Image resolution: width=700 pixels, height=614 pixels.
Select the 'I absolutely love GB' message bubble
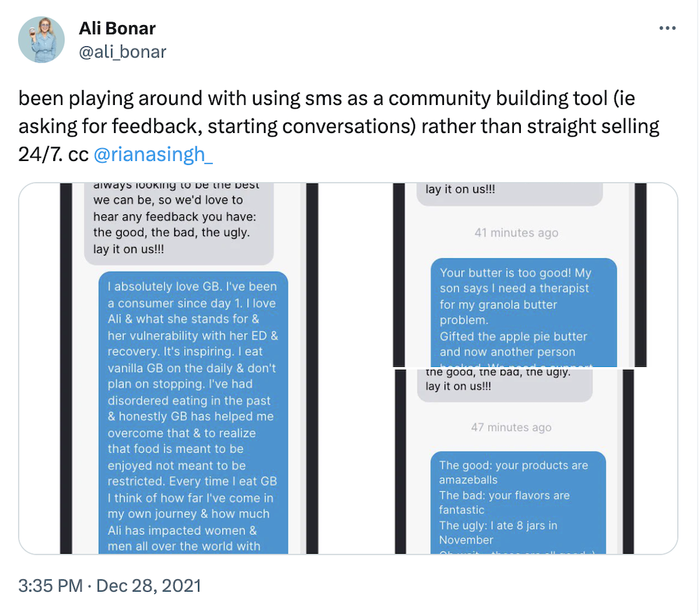194,413
